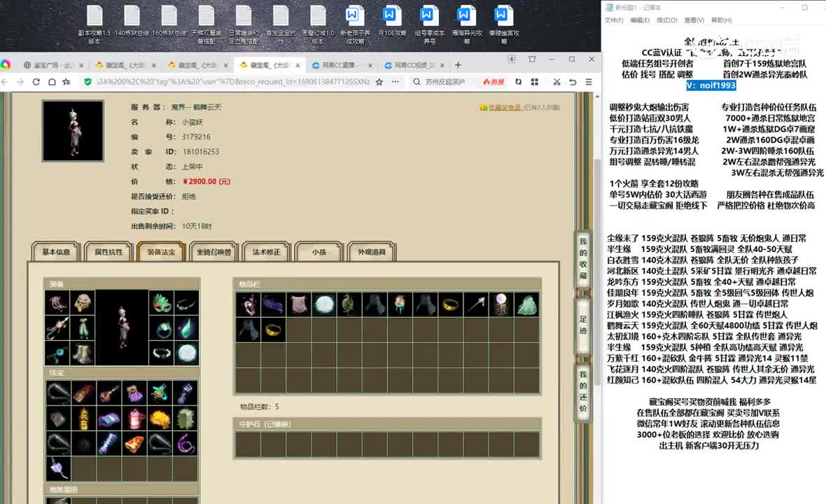Click the spear weapon equipment icon
Image resolution: width=826 pixels, height=504 pixels.
tap(57, 328)
